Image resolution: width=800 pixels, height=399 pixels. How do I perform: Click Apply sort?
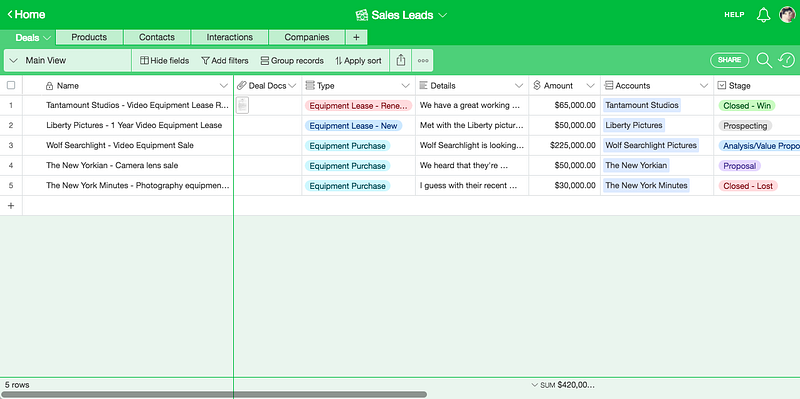pos(358,61)
